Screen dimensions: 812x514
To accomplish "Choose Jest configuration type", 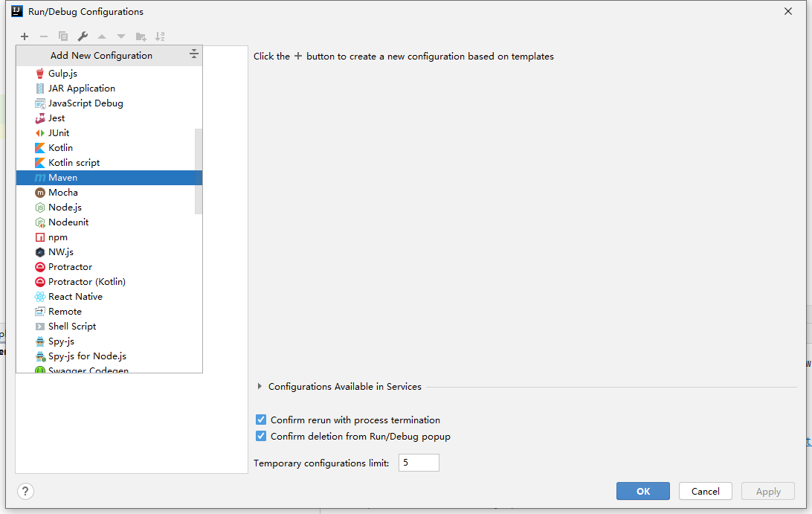I will click(109, 118).
